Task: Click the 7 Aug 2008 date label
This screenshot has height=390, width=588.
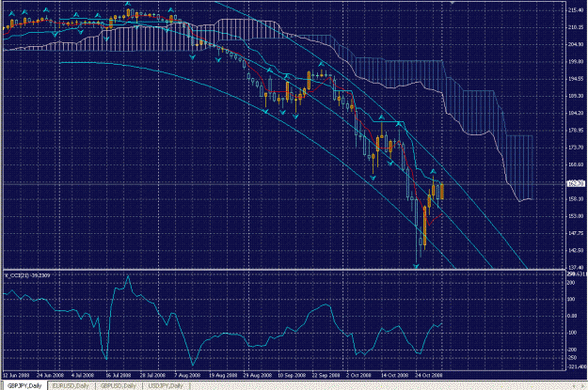Action: pyautogui.click(x=187, y=375)
